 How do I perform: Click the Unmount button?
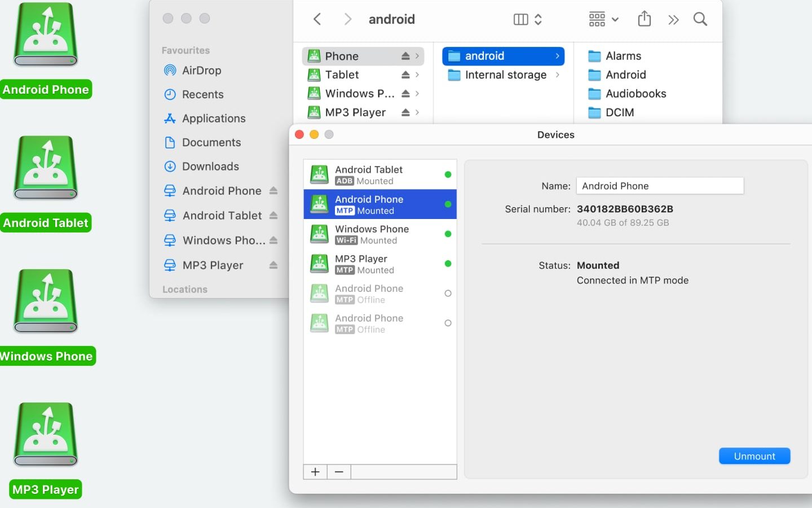pos(754,456)
